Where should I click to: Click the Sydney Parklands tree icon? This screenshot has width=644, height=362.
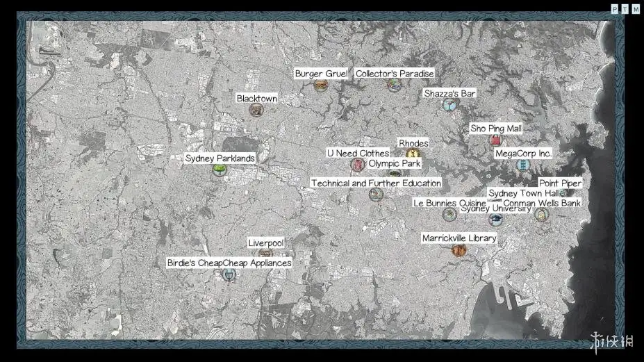click(220, 170)
